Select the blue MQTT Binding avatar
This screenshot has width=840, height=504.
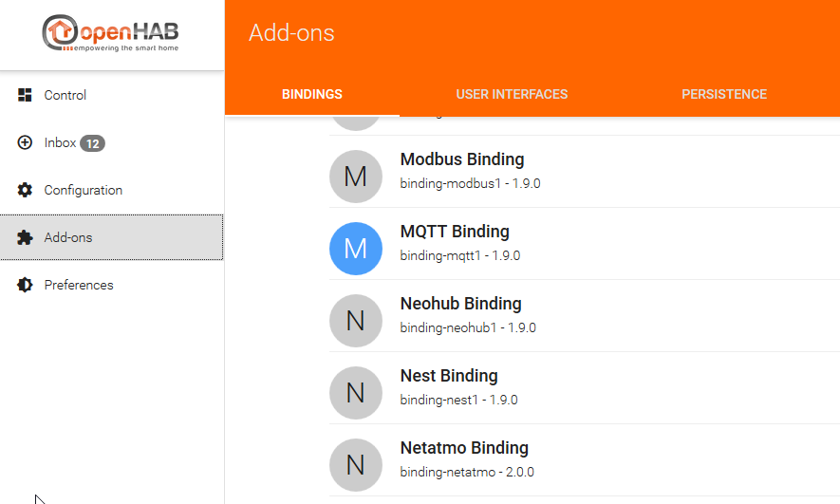pyautogui.click(x=356, y=249)
